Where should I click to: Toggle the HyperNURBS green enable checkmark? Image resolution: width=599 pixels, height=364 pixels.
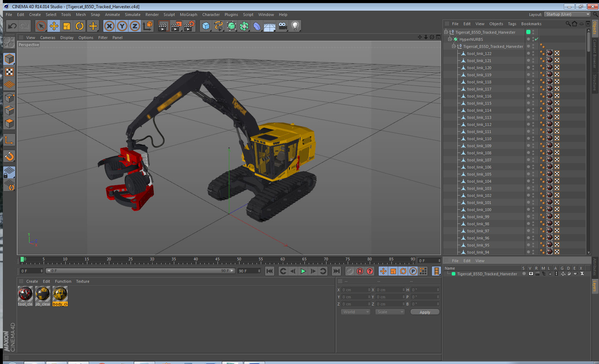coord(537,39)
